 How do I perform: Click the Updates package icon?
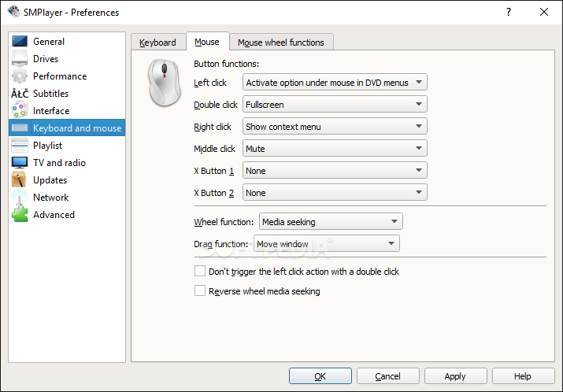coord(20,179)
